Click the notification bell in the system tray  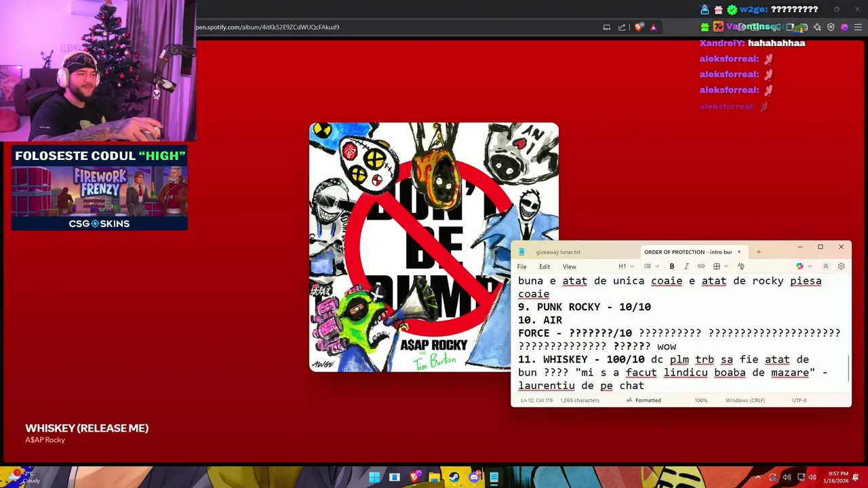tap(856, 477)
